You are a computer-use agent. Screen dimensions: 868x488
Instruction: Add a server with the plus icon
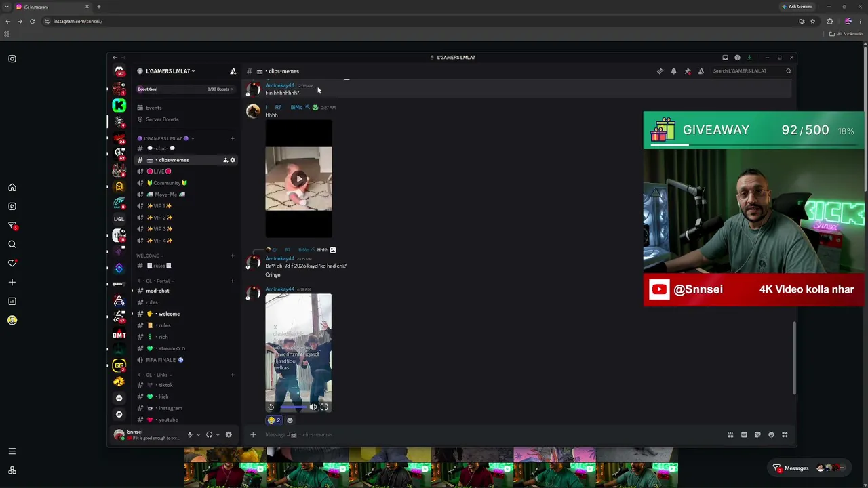[x=119, y=398]
